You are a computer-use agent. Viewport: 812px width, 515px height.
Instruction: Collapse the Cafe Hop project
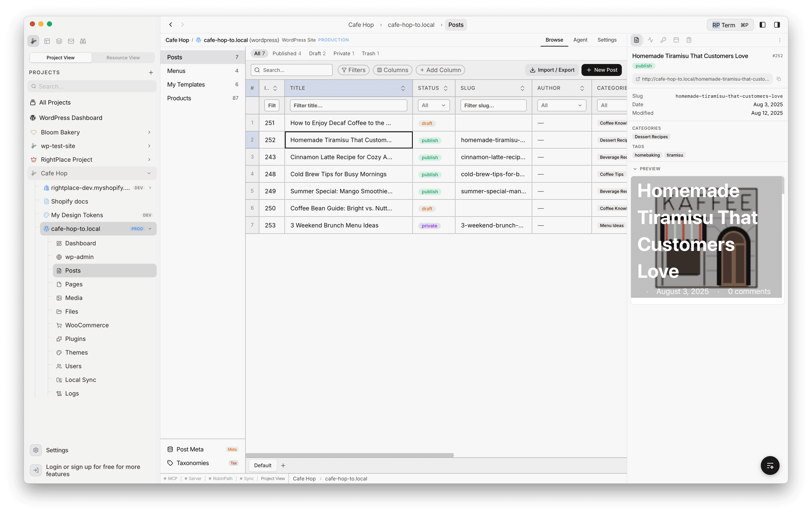coord(149,173)
